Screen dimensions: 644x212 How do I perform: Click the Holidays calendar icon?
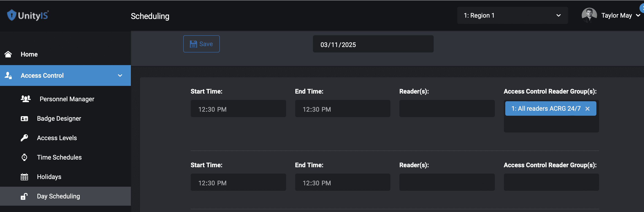click(x=24, y=177)
